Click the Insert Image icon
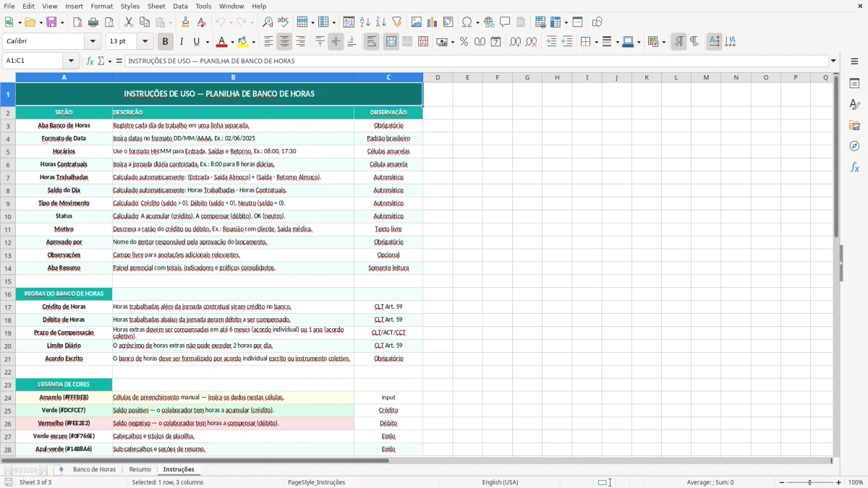The image size is (868, 488). tap(417, 22)
